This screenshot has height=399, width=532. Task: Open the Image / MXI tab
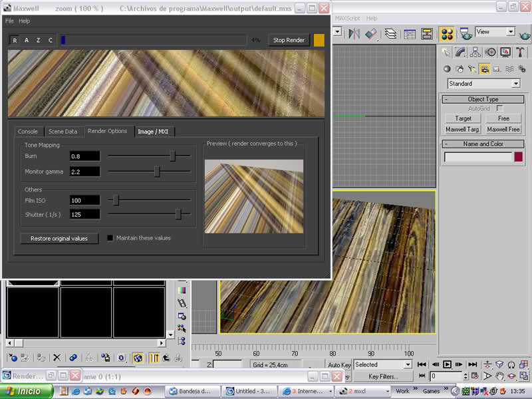coord(153,132)
